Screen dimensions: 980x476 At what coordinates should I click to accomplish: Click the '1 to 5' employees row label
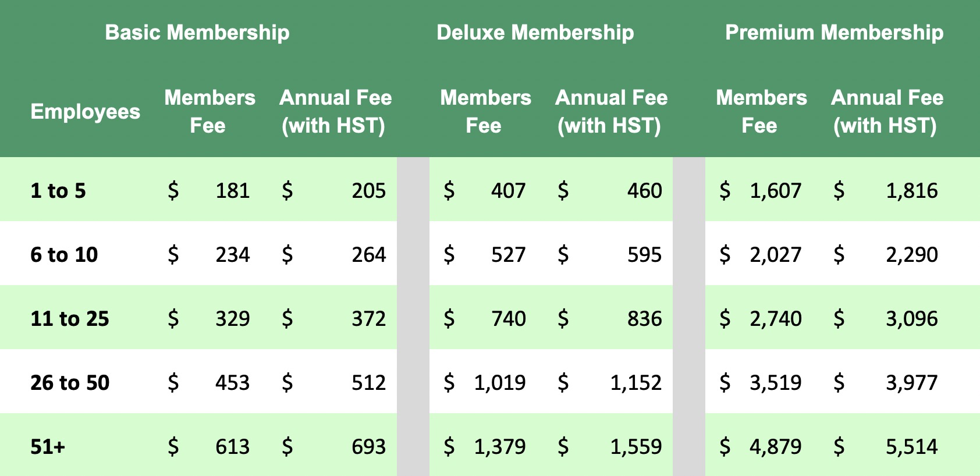click(x=58, y=191)
